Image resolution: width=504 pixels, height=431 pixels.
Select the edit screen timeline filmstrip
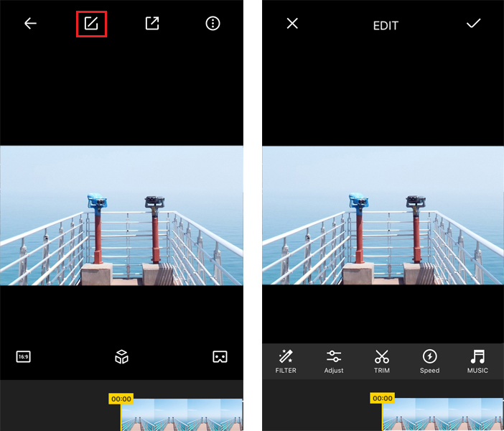(x=443, y=414)
